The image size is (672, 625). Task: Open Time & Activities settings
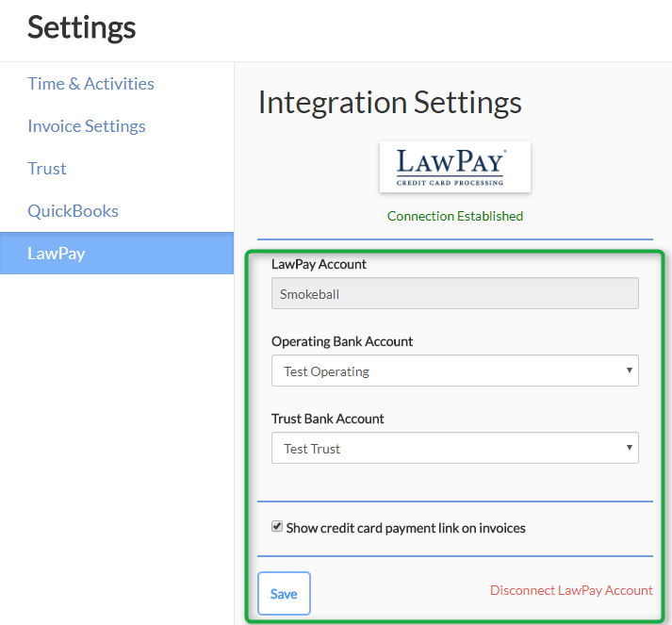(x=90, y=84)
